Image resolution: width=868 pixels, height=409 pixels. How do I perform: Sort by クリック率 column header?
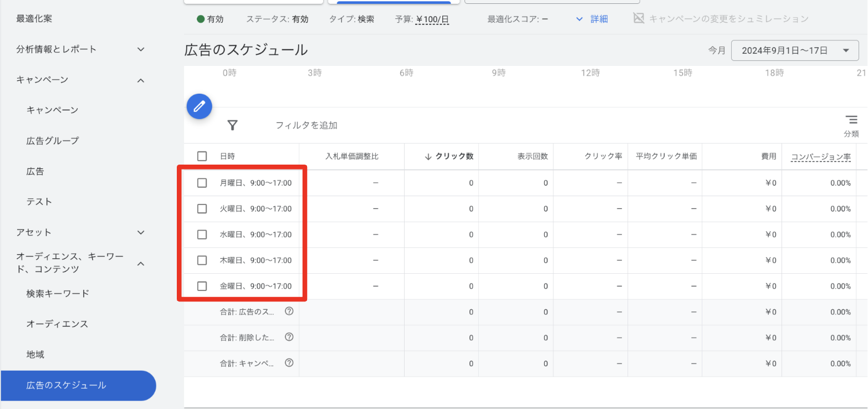point(603,156)
